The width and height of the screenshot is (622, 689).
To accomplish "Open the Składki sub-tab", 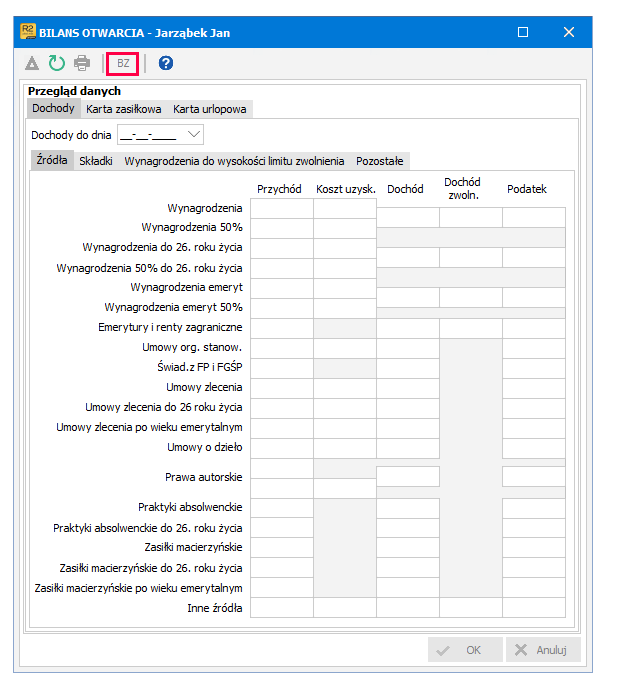I will pos(96,161).
